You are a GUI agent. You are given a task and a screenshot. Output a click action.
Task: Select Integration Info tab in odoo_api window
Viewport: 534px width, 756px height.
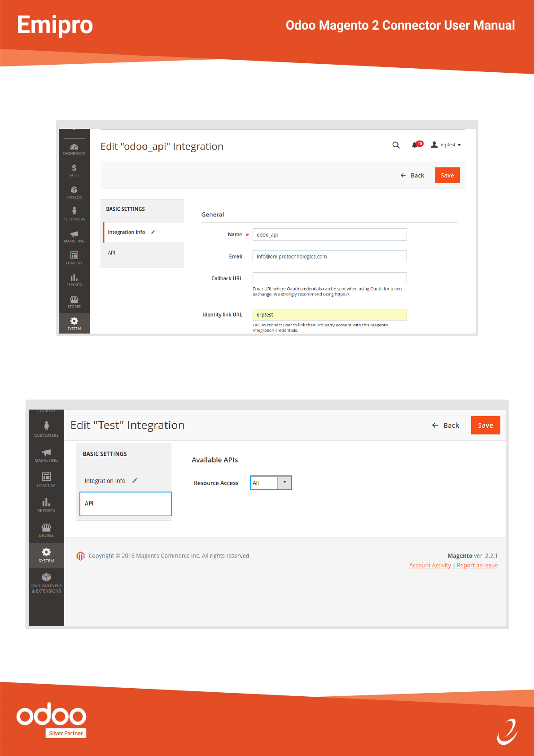pos(143,232)
